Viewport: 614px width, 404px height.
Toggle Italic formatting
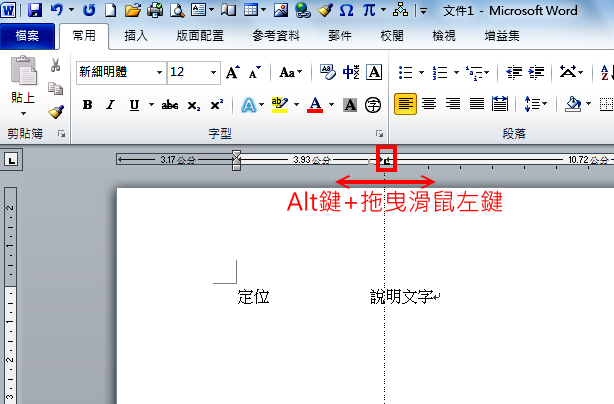[x=109, y=105]
